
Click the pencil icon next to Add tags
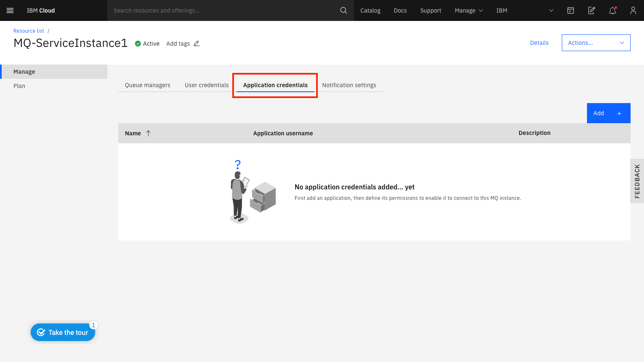click(x=197, y=43)
